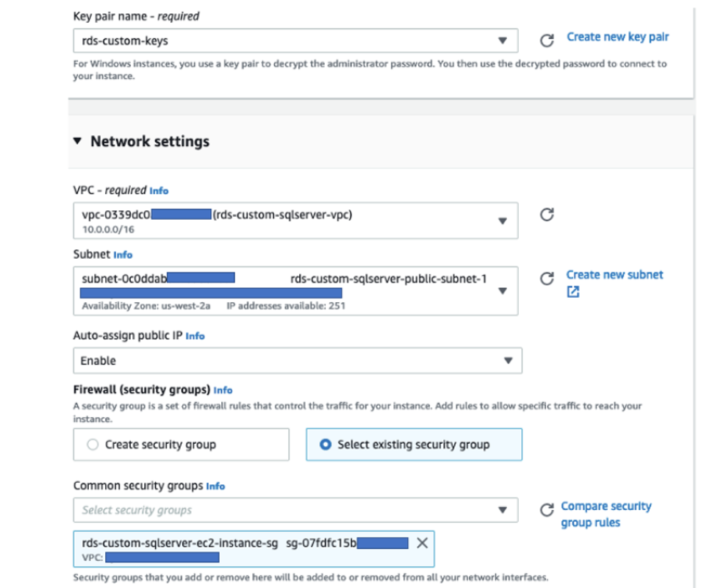718x588 pixels.
Task: Refresh the subnet list
Action: (547, 279)
